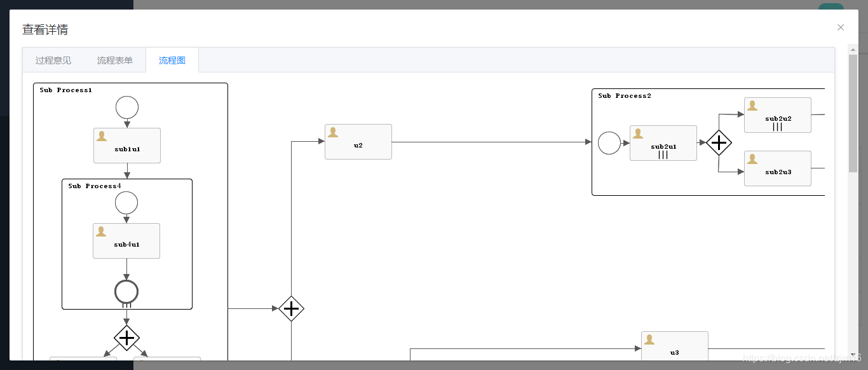Switch to the 过程意见 tab
The width and height of the screenshot is (868, 370).
coord(53,60)
